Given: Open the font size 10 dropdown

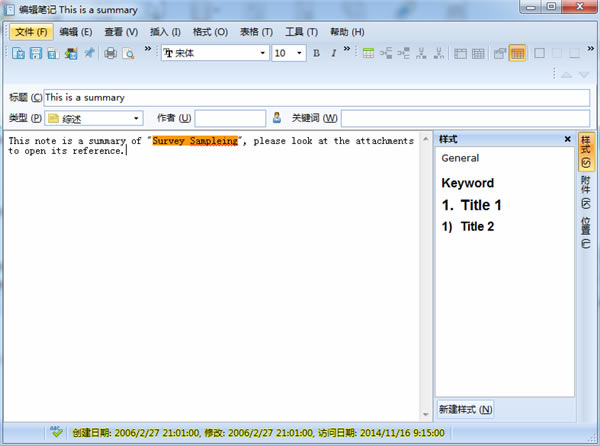Looking at the screenshot, I should [x=299, y=53].
